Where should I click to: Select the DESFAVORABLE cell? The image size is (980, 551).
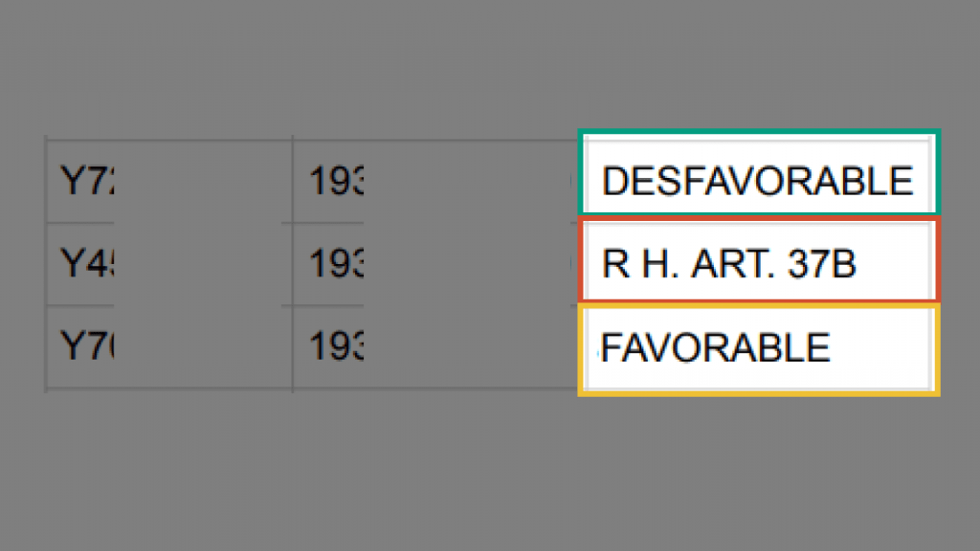[x=759, y=180]
